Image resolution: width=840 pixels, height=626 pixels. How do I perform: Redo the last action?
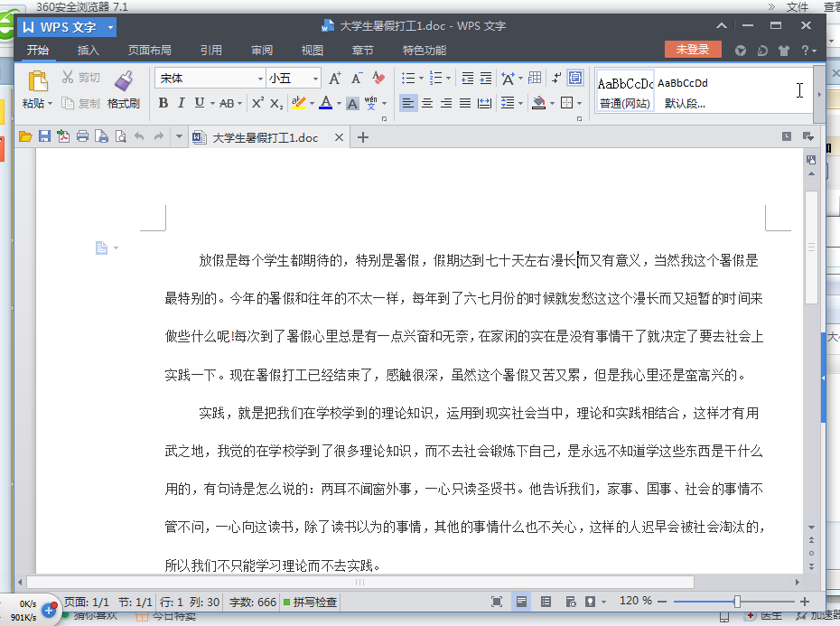click(x=159, y=136)
